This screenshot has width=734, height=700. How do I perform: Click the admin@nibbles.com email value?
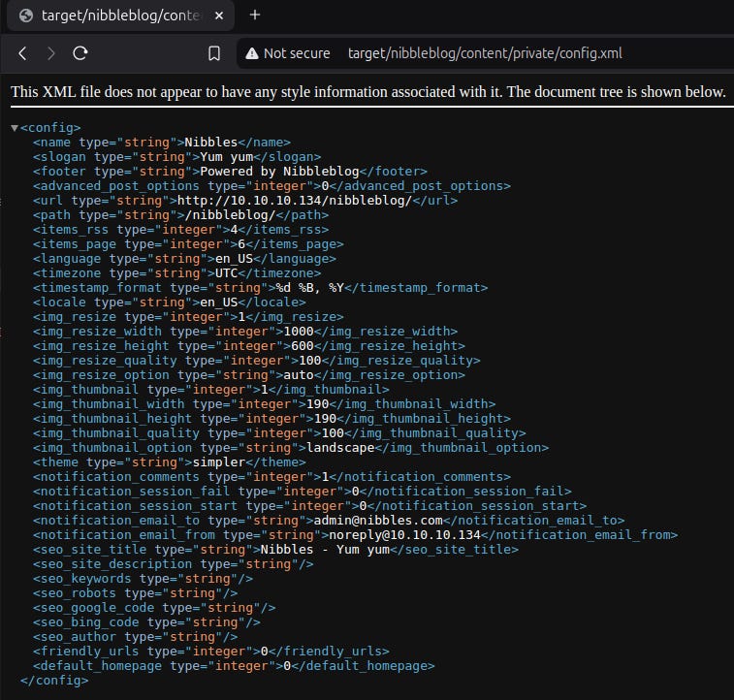(378, 521)
